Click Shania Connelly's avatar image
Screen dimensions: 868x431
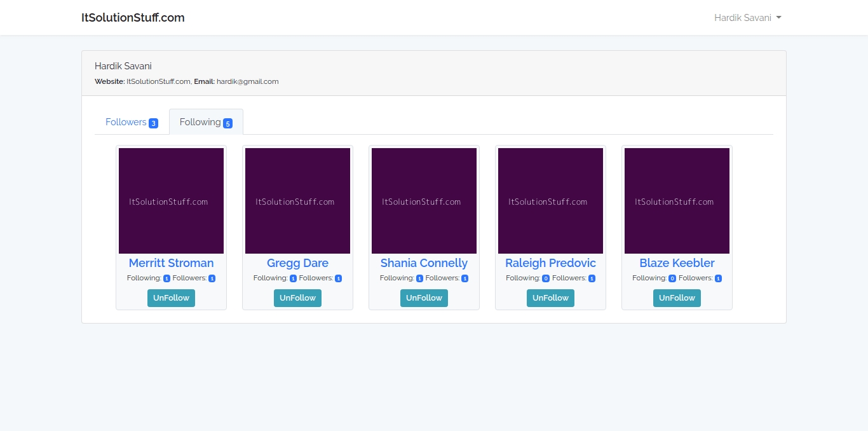tap(424, 201)
